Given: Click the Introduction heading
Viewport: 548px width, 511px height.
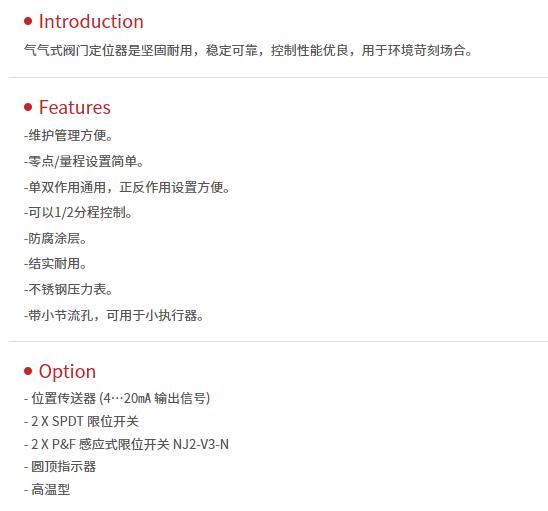Looking at the screenshot, I should [x=91, y=22].
